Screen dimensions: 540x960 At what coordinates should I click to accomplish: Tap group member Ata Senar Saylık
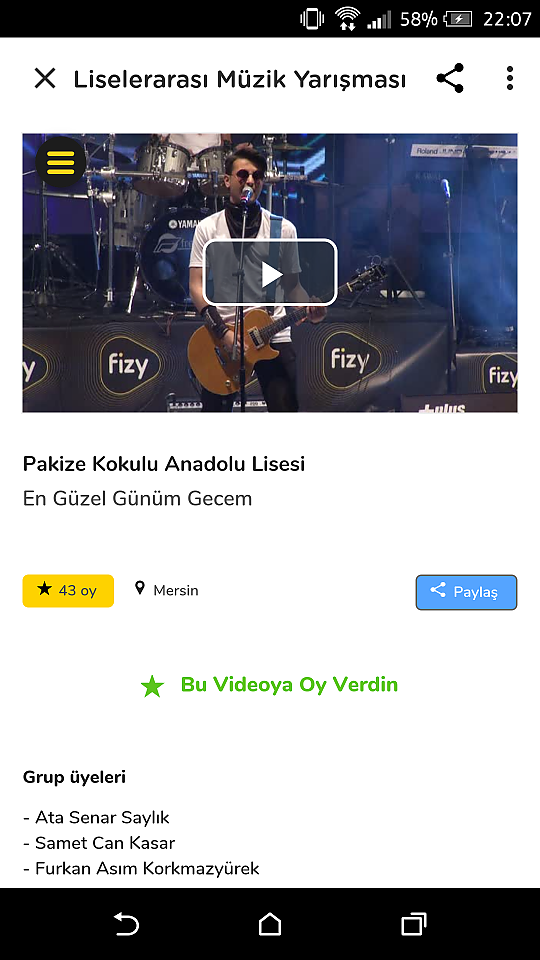[x=96, y=817]
